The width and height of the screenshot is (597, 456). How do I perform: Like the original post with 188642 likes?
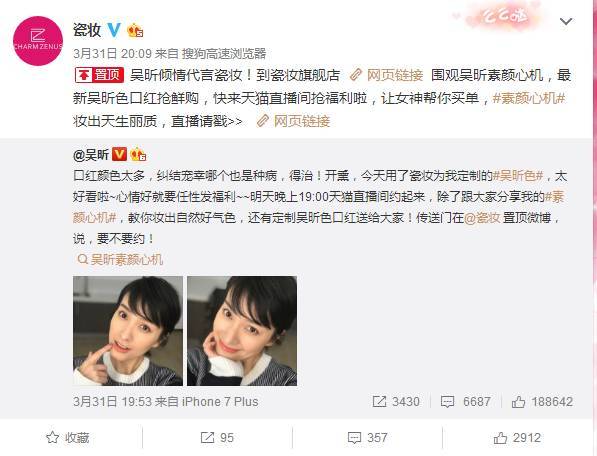[x=542, y=402]
